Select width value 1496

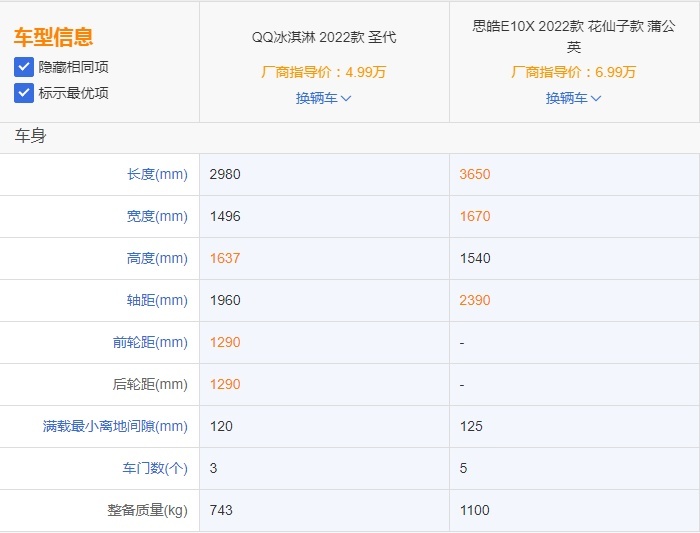coord(225,216)
